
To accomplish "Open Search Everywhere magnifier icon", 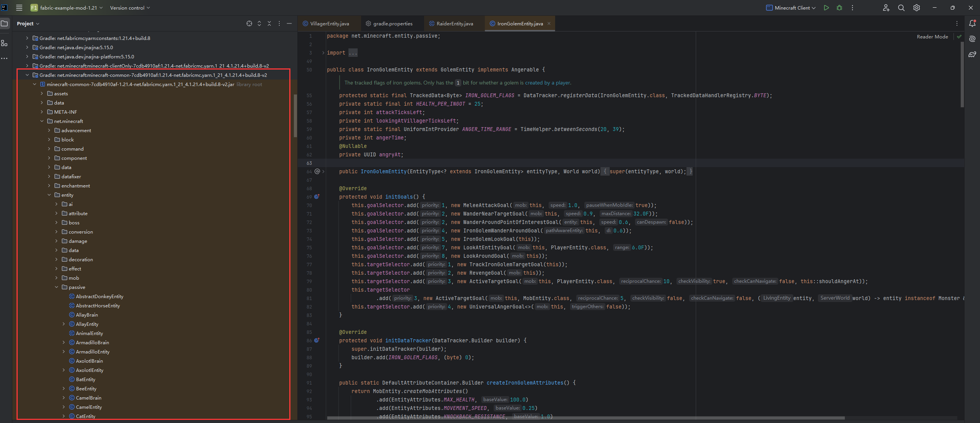I will [901, 8].
